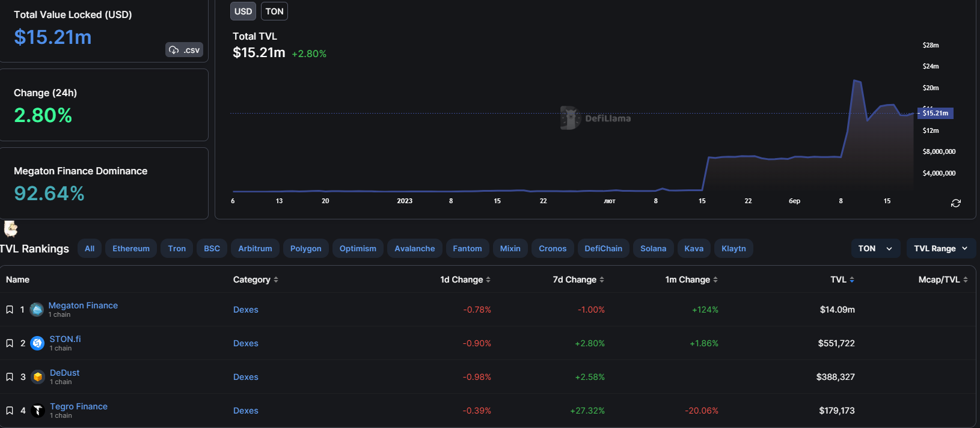Select the Arbitrum chain filter
The image size is (980, 428).
coord(255,248)
